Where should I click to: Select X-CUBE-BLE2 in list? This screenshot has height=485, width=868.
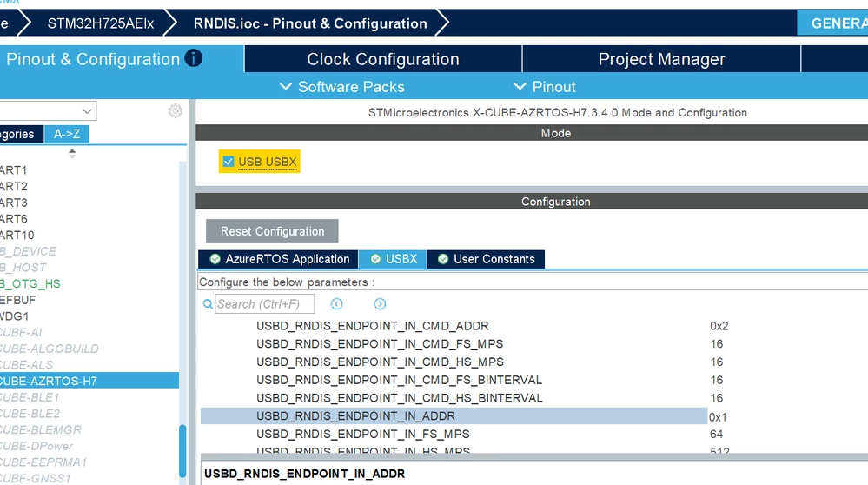tap(30, 413)
